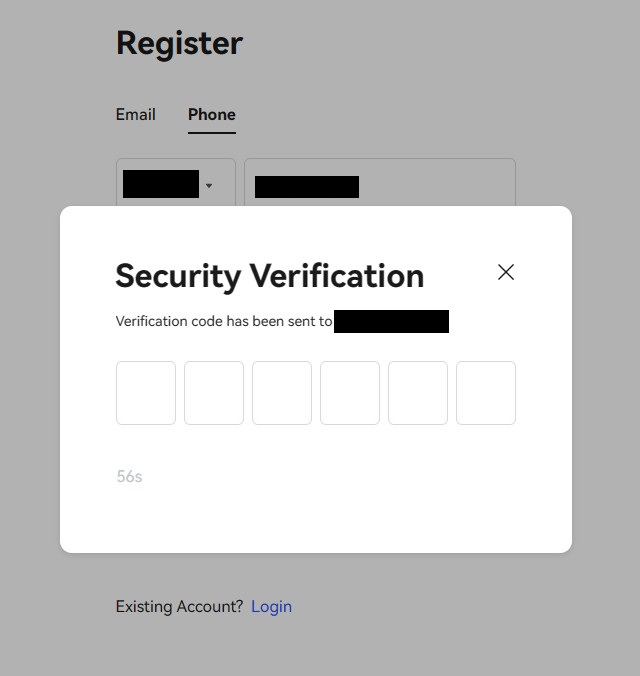This screenshot has height=676, width=640.
Task: Focus the sixth verification code box
Action: (x=486, y=393)
